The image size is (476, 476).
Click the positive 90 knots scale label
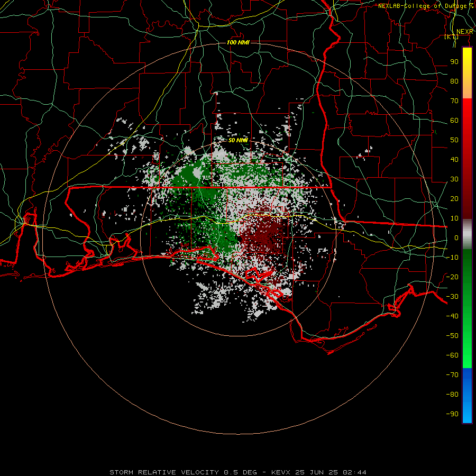coord(454,62)
